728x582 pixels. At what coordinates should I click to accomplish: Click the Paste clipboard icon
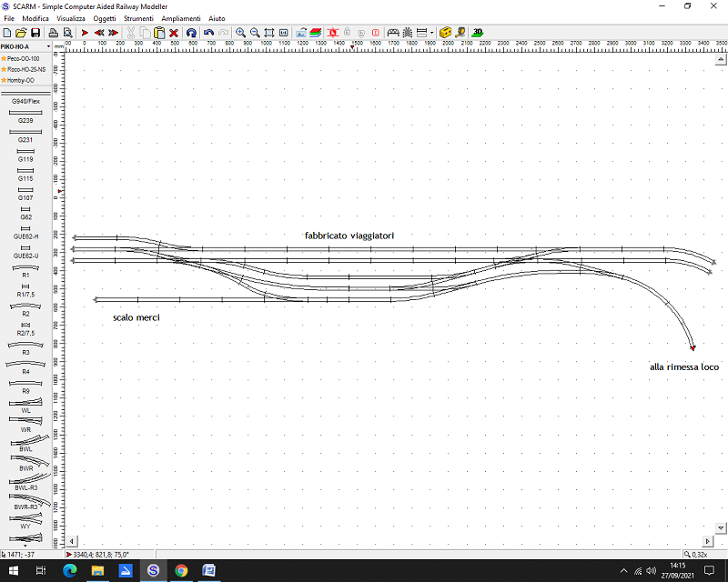tap(159, 33)
